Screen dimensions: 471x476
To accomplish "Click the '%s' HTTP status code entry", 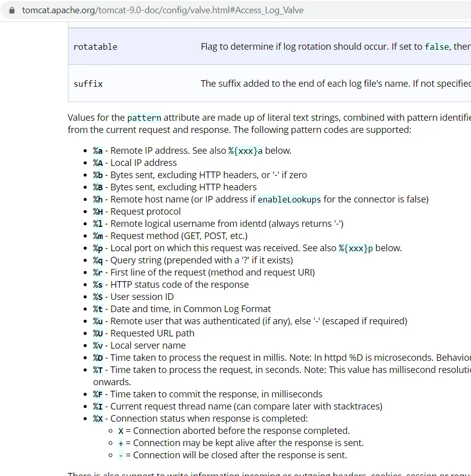I will click(x=98, y=285).
